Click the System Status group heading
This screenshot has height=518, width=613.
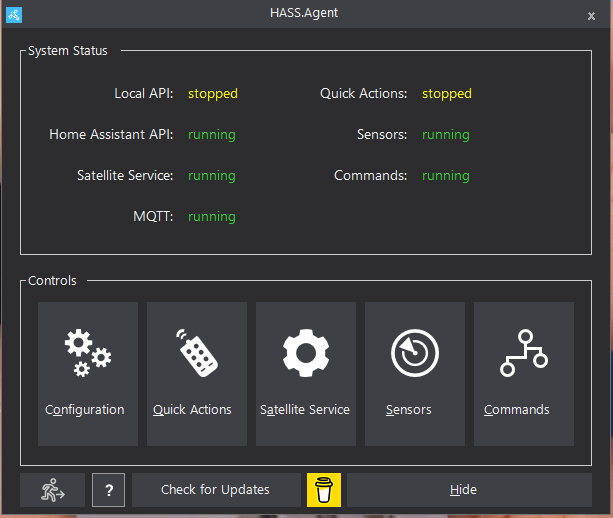tap(68, 51)
